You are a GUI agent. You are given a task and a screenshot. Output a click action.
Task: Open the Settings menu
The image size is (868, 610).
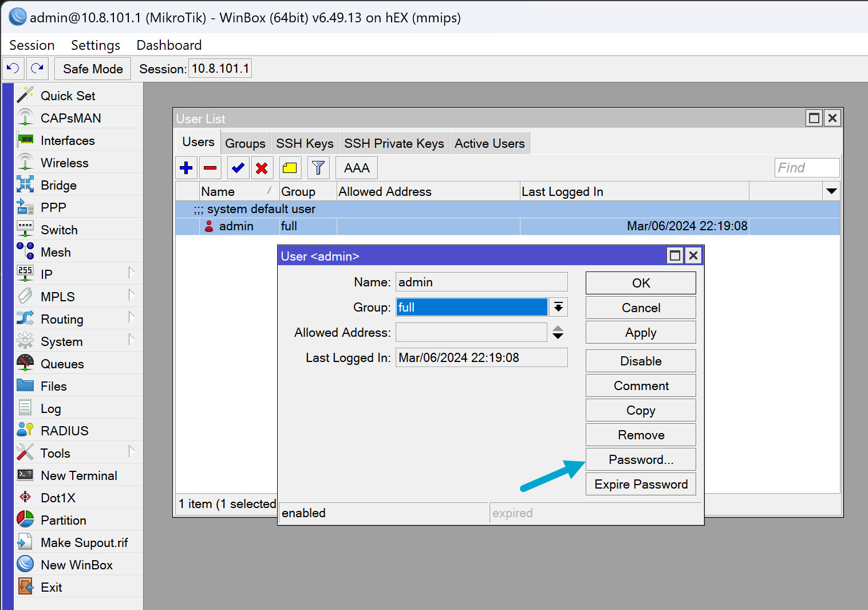point(96,45)
